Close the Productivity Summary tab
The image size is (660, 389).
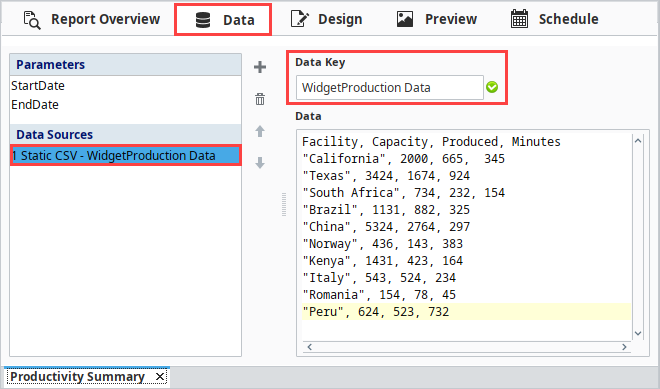[x=160, y=376]
